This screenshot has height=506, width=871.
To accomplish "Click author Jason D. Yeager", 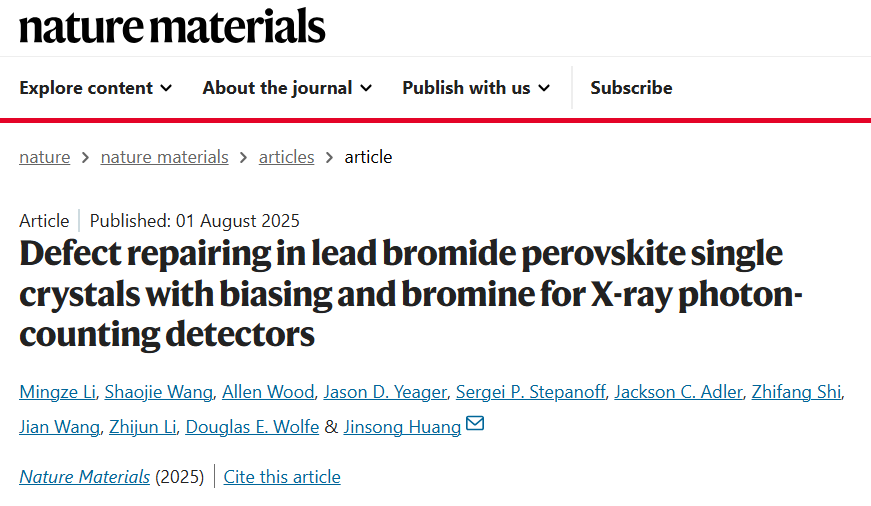I will click(x=386, y=392).
